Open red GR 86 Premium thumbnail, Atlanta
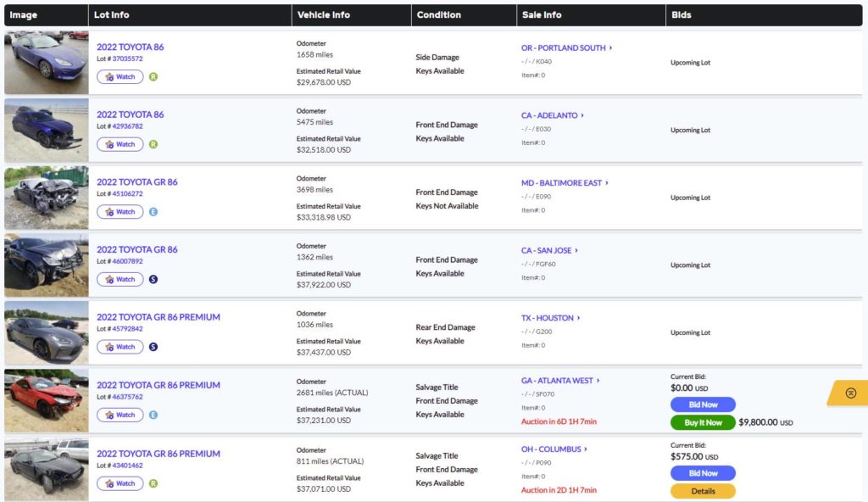 coord(47,400)
